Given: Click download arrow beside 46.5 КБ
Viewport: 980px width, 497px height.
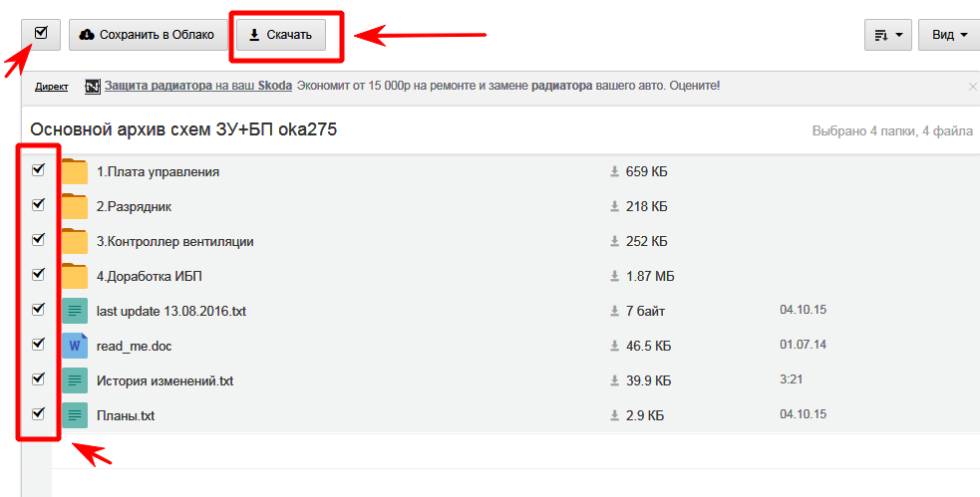Looking at the screenshot, I should tap(615, 347).
